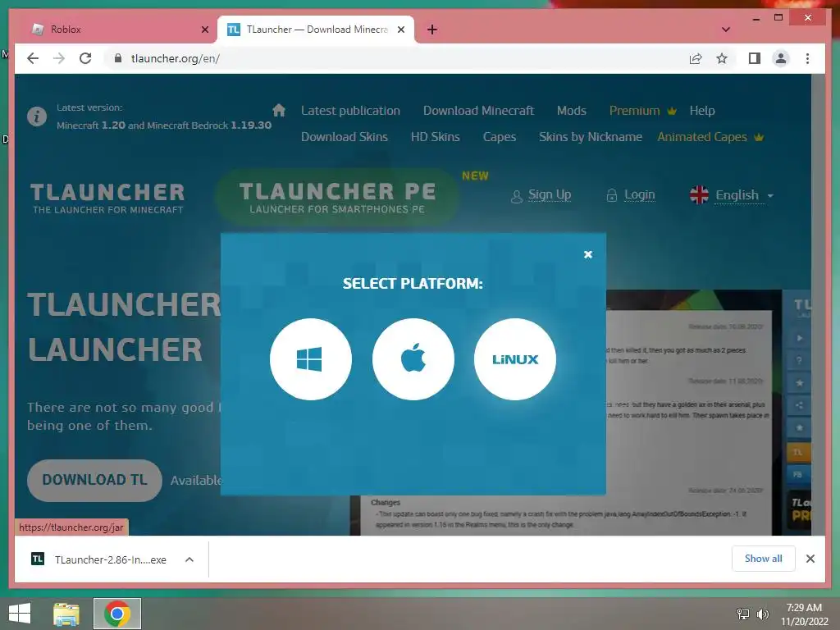Open the HD Skins link
The image size is (840, 630).
pos(435,137)
